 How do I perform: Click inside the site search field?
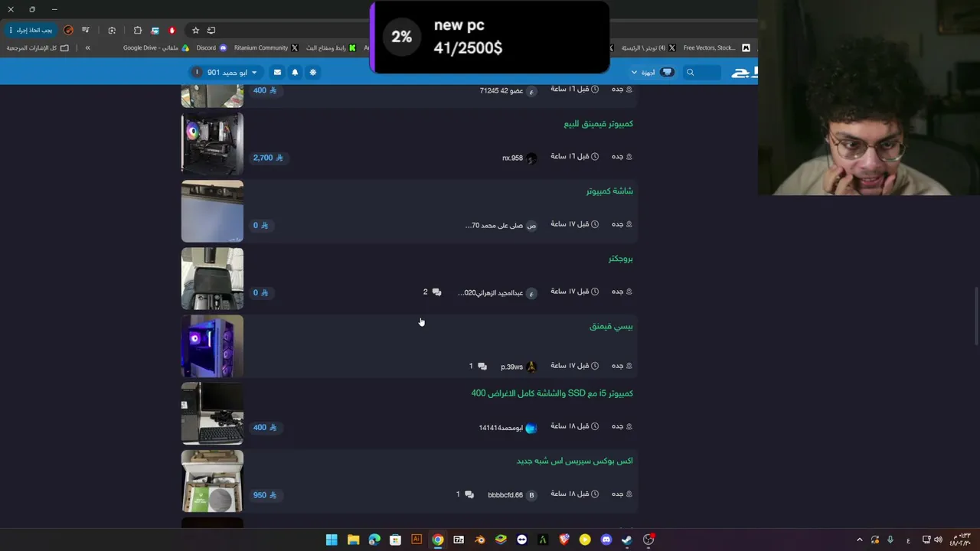pyautogui.click(x=703, y=72)
